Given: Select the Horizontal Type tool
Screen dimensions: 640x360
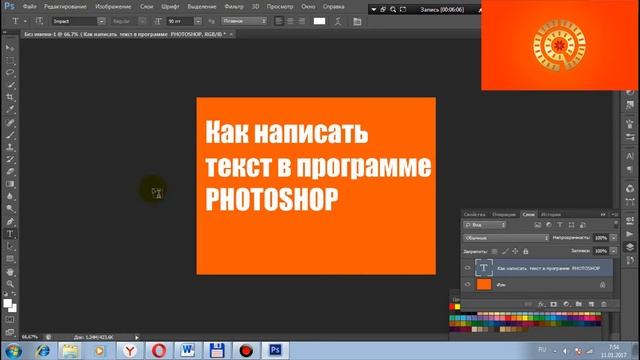Looking at the screenshot, I should (x=10, y=234).
